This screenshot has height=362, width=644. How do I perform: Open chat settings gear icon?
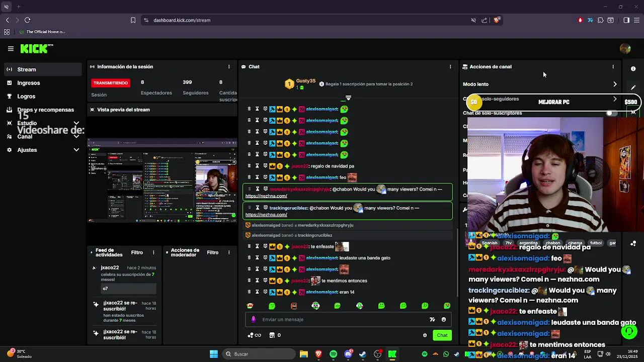[425, 335]
